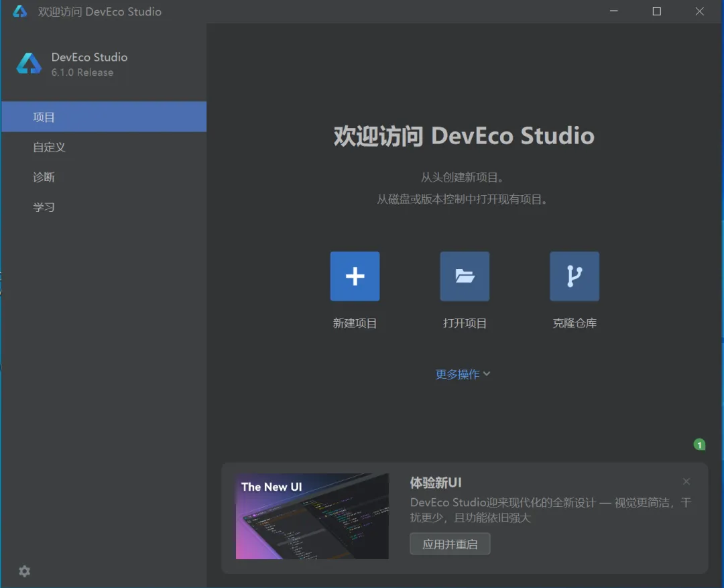The height and width of the screenshot is (588, 724).
Task: Click the 体验新UI heading text
Action: [436, 483]
